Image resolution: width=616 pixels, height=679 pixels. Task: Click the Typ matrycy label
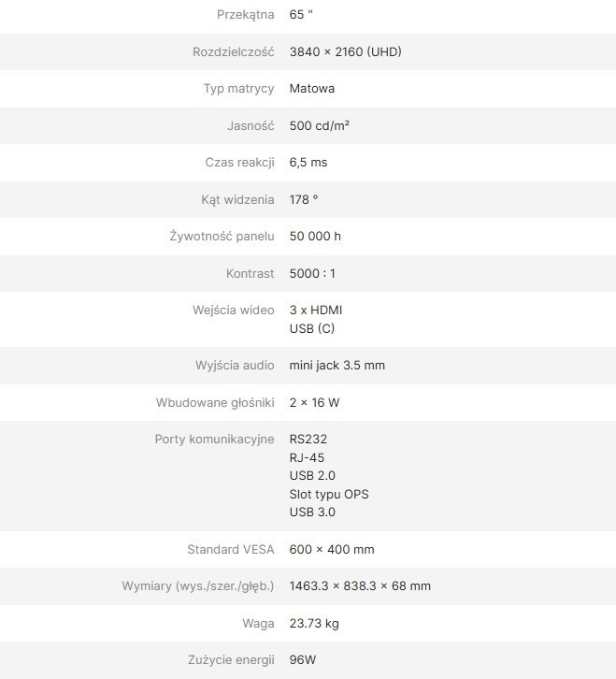click(238, 88)
